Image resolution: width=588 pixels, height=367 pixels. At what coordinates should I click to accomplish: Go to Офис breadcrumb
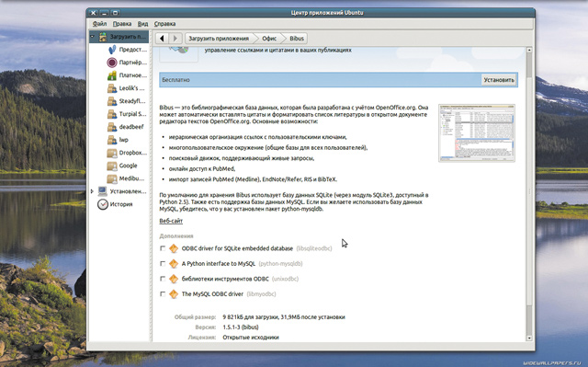269,39
